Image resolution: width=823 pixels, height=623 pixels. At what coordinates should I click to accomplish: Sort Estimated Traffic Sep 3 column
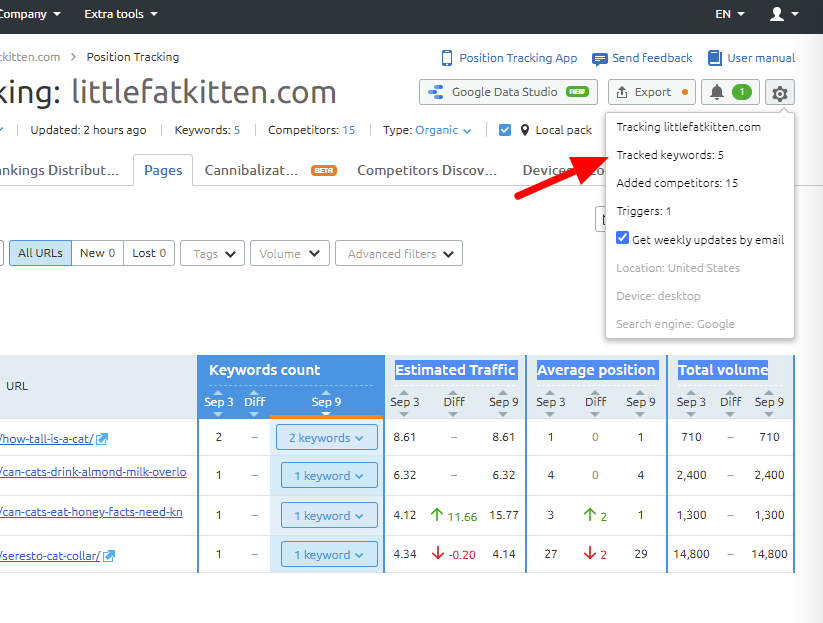coord(404,402)
